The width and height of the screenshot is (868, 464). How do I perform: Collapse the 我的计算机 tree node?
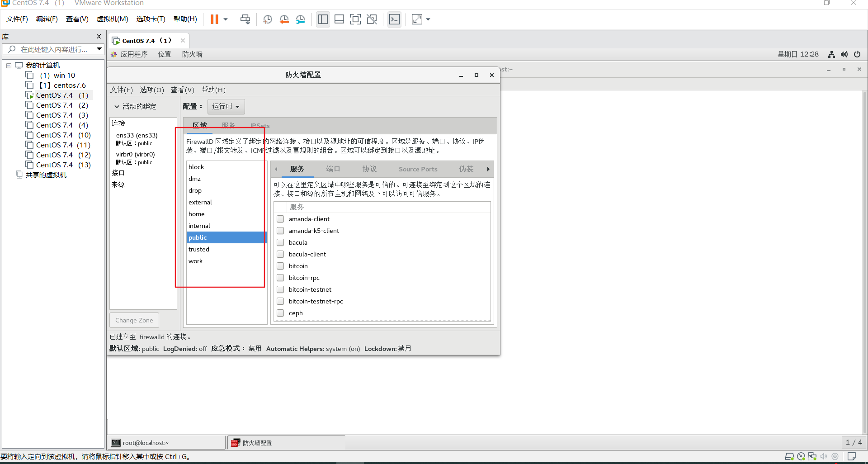tap(9, 66)
